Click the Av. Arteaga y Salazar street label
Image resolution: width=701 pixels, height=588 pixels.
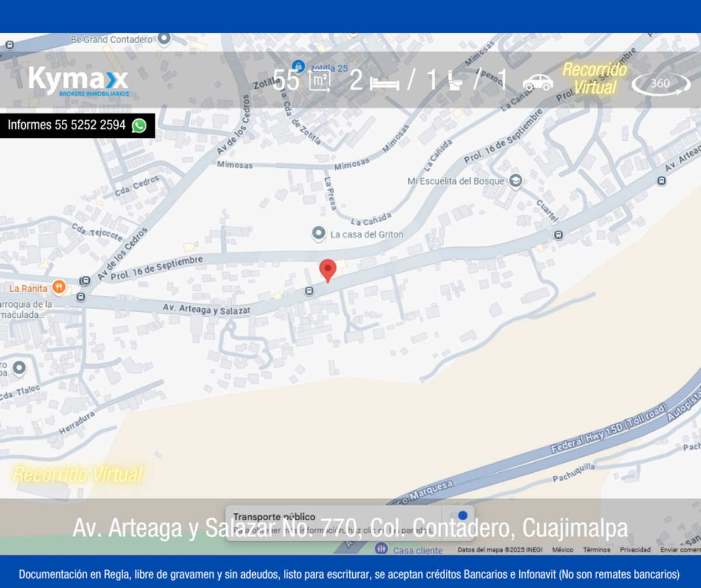(207, 309)
